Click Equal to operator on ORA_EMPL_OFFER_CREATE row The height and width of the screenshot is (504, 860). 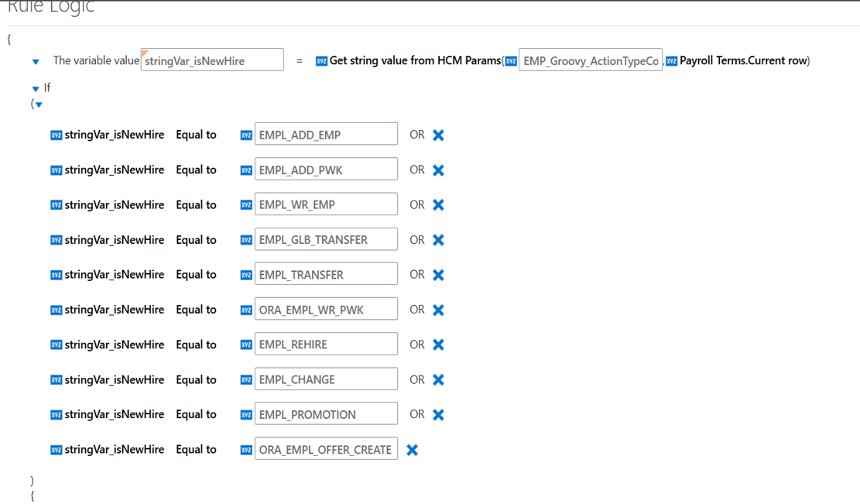point(197,449)
